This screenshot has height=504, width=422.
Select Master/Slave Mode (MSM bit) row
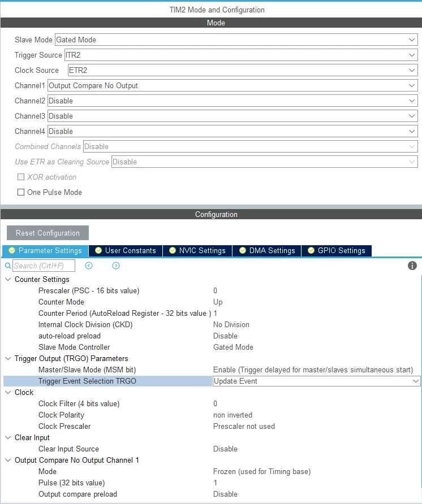point(212,370)
